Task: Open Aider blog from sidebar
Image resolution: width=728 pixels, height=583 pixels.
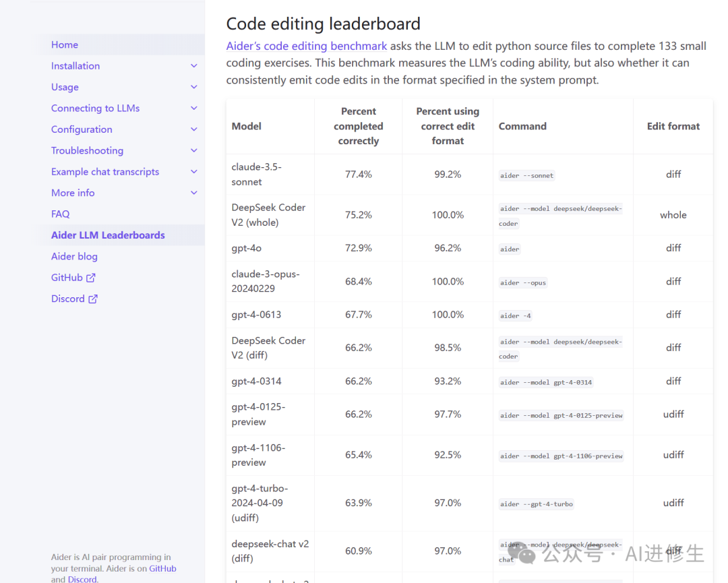Action: 74,256
